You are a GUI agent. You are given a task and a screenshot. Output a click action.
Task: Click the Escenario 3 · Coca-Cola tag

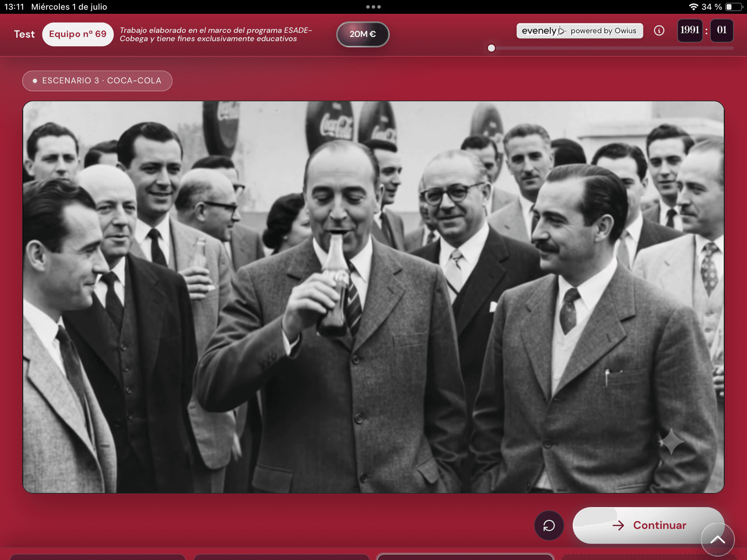[x=97, y=80]
